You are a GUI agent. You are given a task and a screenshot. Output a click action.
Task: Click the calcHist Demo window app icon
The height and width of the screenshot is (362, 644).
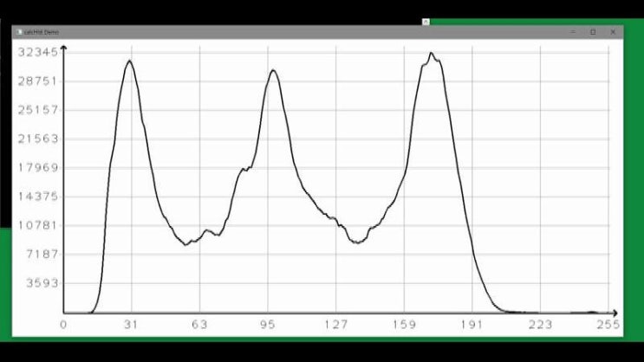[18, 32]
